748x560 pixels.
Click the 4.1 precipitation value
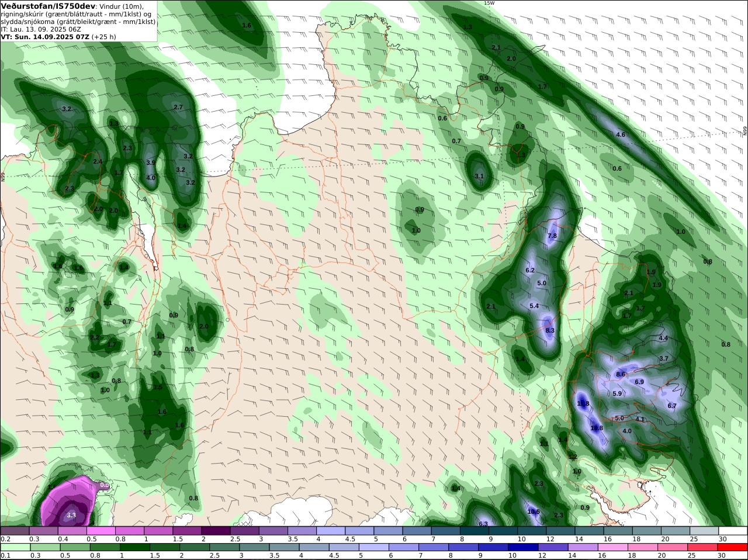click(x=640, y=419)
